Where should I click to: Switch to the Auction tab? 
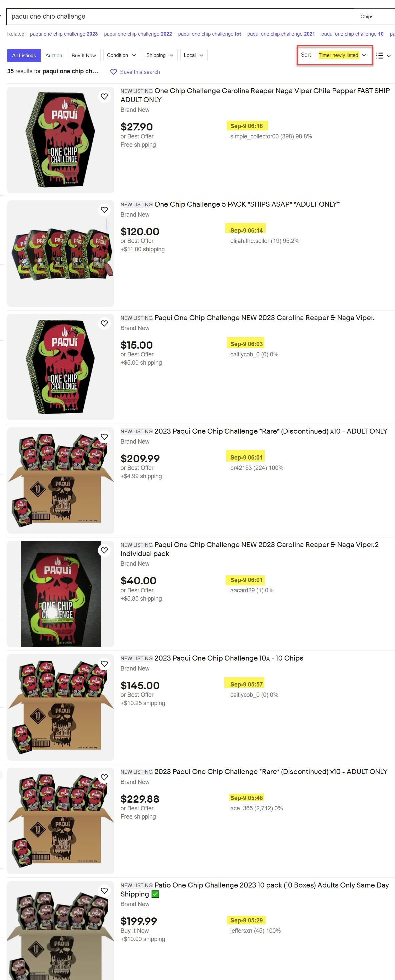[x=54, y=56]
